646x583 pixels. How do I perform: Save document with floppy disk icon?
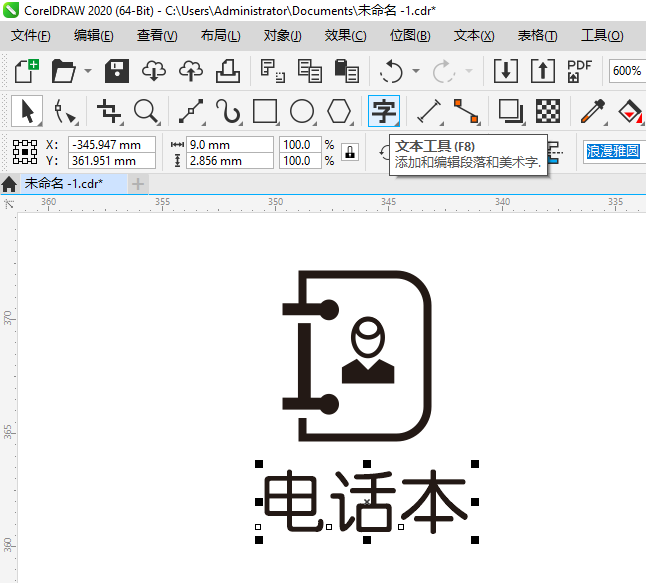117,71
